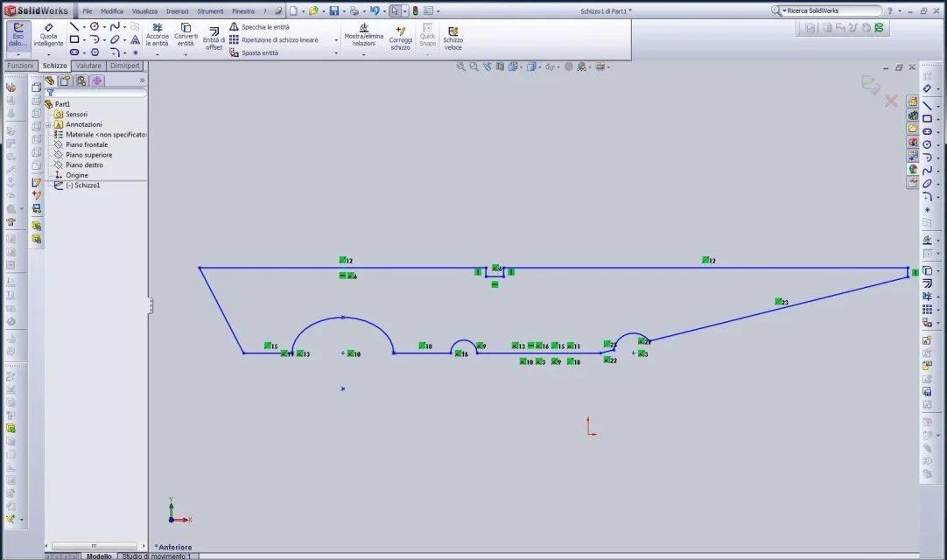Image resolution: width=947 pixels, height=560 pixels.
Task: Click the Print icon
Action: [x=354, y=10]
